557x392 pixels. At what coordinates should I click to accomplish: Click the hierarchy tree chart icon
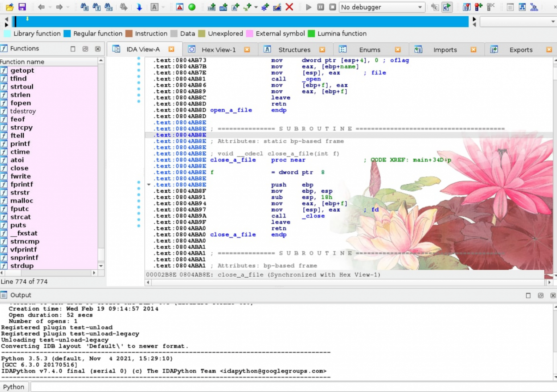coord(534,7)
